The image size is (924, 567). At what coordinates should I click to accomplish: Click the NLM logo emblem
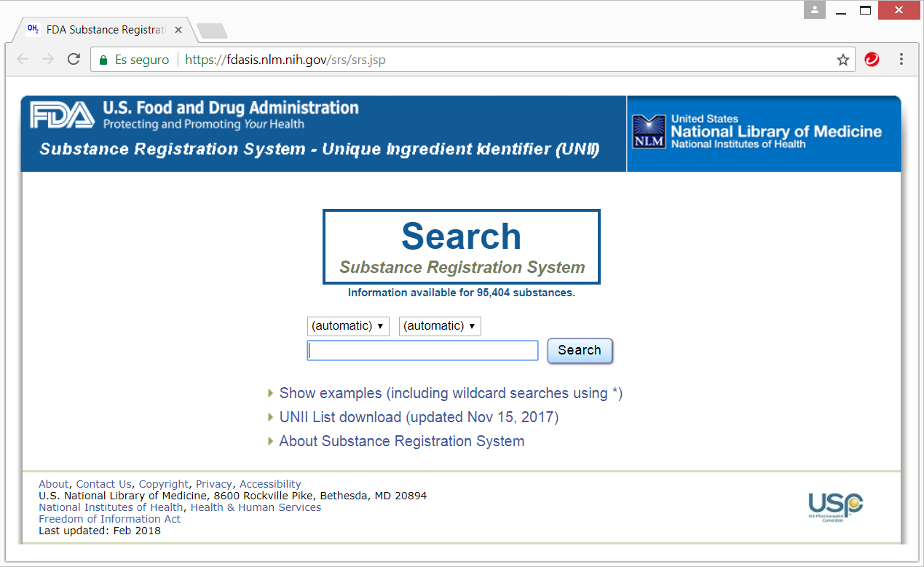pos(649,132)
